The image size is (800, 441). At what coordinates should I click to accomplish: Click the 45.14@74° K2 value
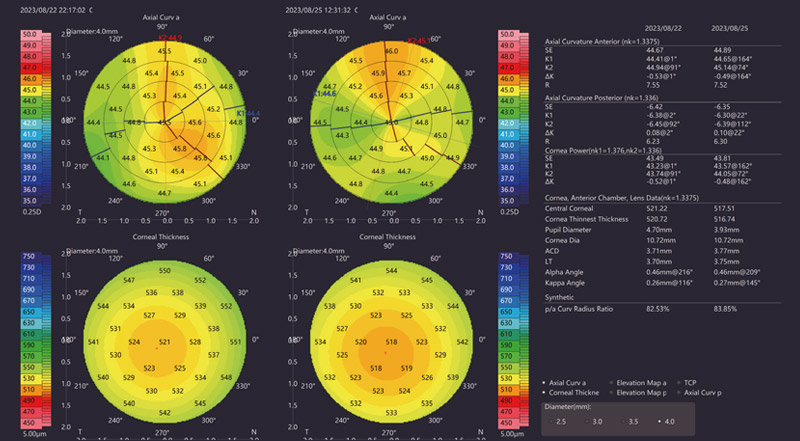(730, 67)
